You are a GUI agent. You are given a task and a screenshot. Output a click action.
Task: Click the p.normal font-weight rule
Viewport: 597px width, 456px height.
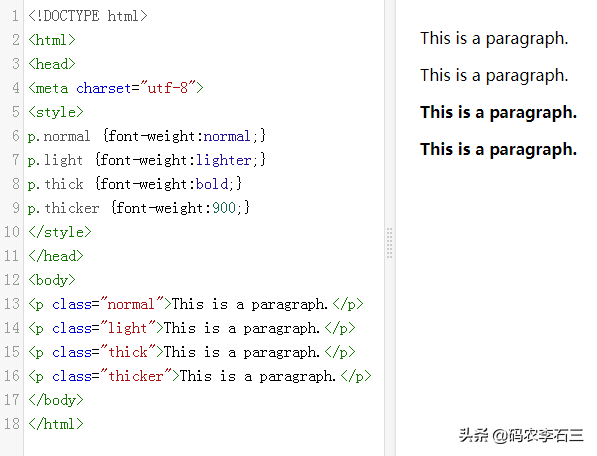pos(147,136)
